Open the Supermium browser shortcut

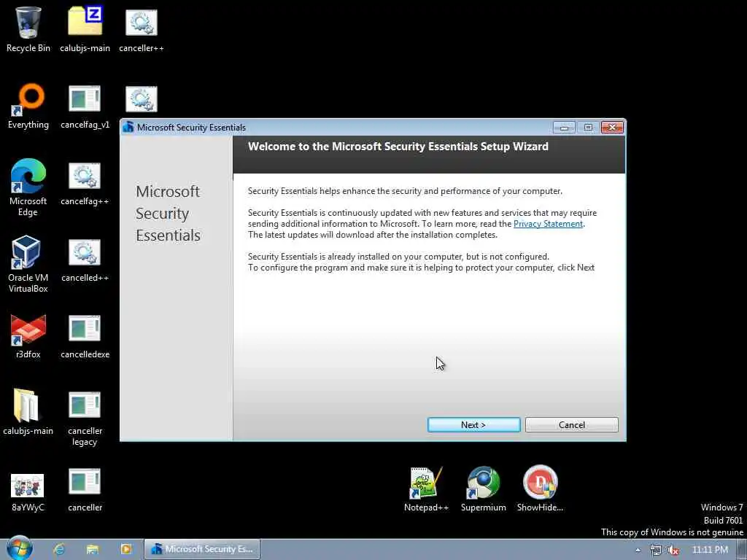(483, 489)
